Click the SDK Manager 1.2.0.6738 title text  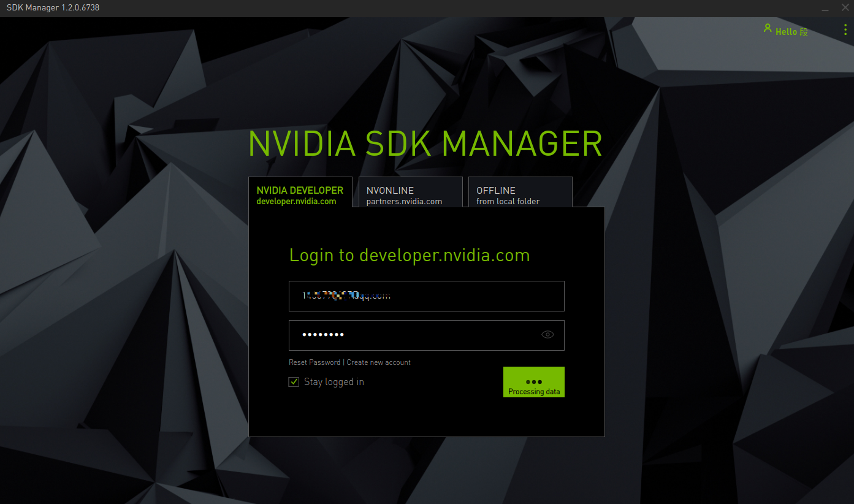click(52, 8)
